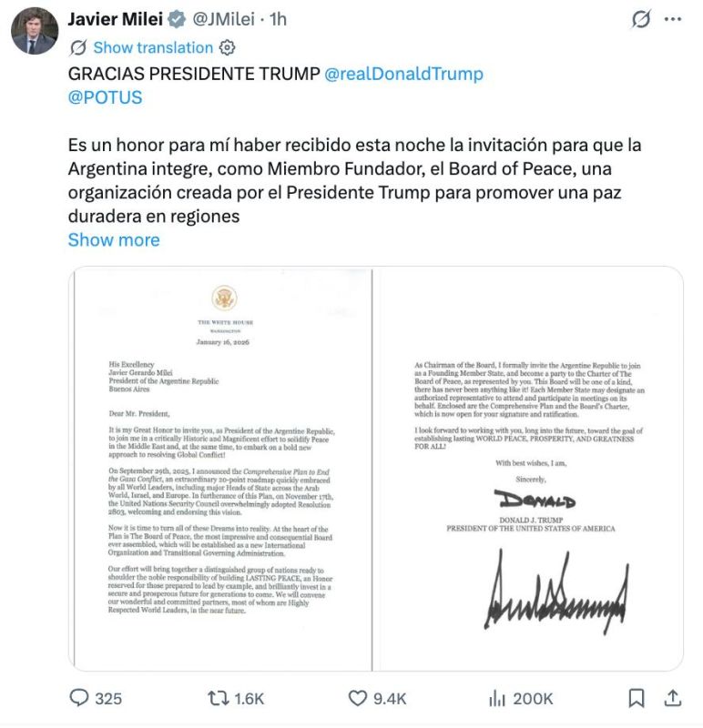Click the crossed-circle icon beside Show translation
703x728 pixels.
[79, 47]
